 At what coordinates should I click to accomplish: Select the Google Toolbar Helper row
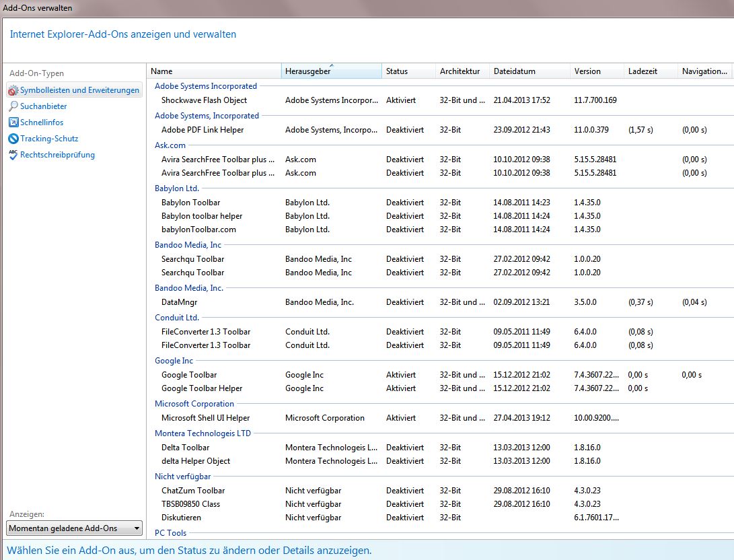coord(440,388)
